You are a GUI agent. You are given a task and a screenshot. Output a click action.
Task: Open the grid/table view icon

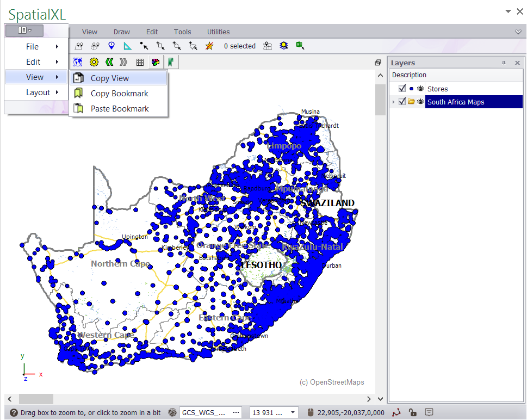140,61
